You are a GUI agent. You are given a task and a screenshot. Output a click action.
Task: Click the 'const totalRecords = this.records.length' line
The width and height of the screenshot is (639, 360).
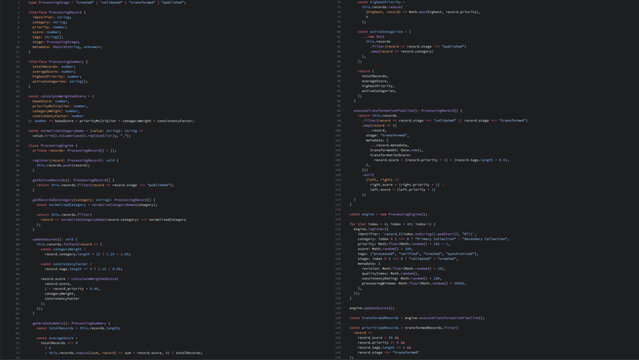78,328
